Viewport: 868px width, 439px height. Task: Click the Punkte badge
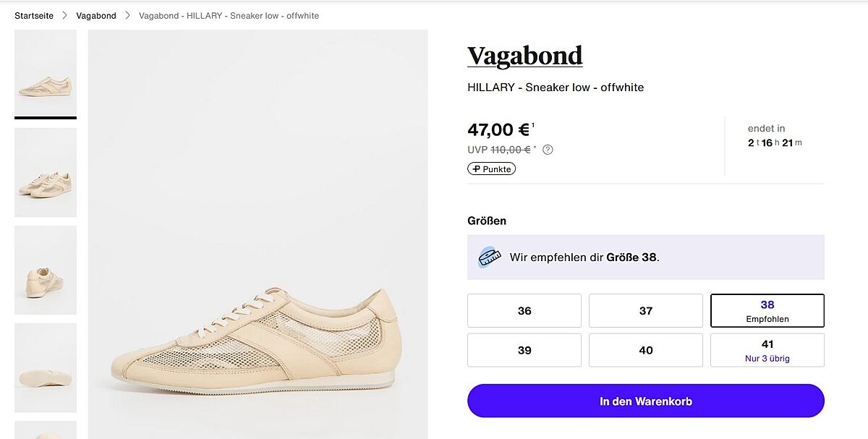coord(491,169)
